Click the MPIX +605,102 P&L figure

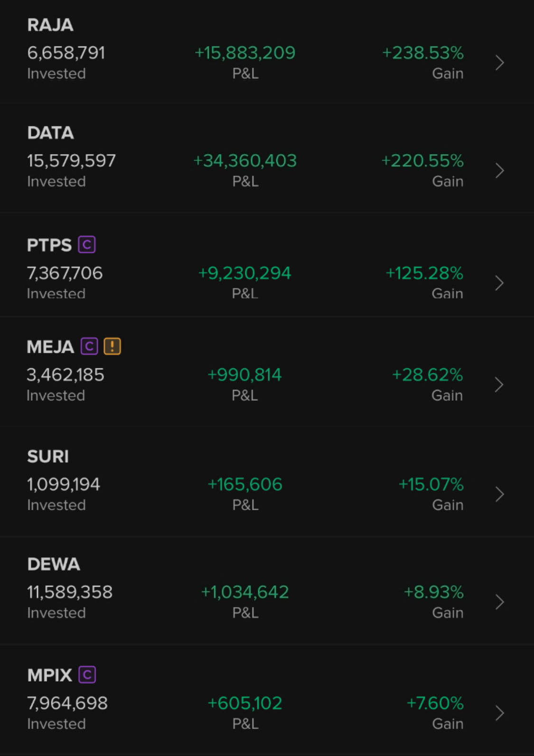(x=245, y=703)
